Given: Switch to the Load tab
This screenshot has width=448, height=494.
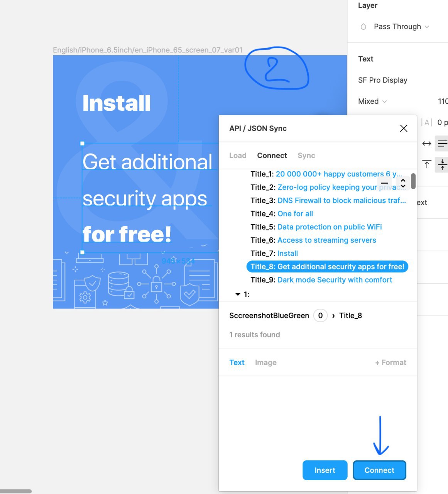Looking at the screenshot, I should tap(238, 156).
